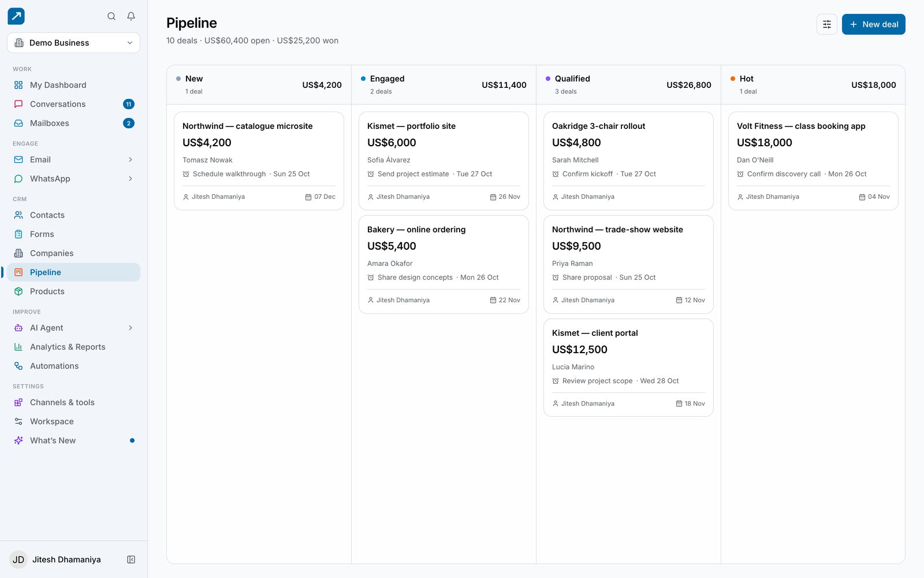Click What's New sparkle icon
The height and width of the screenshot is (578, 924).
coord(18,440)
